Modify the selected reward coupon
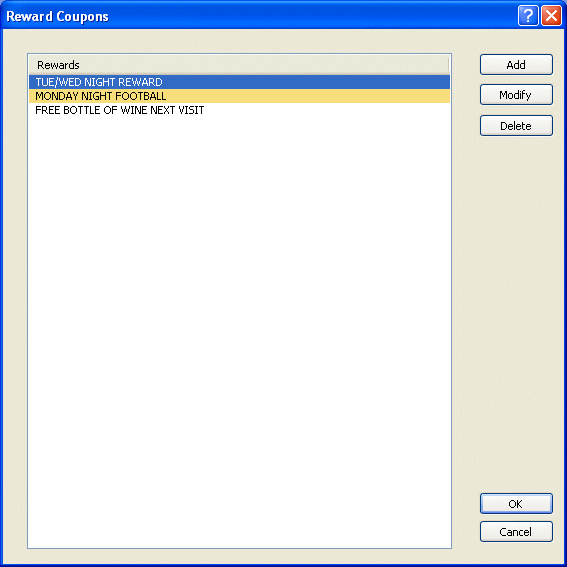Image resolution: width=567 pixels, height=567 pixels. tap(516, 95)
